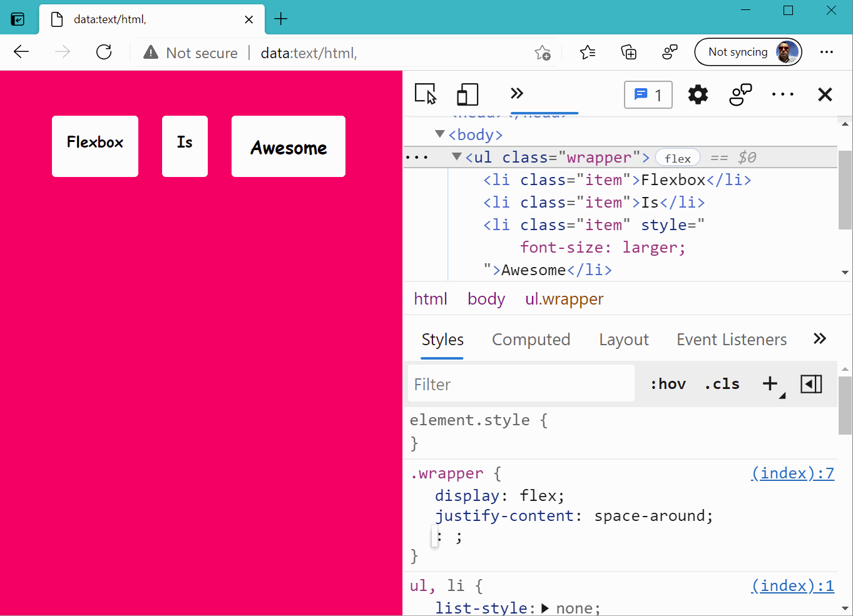Collapse the body element node
The image size is (853, 616).
point(440,134)
